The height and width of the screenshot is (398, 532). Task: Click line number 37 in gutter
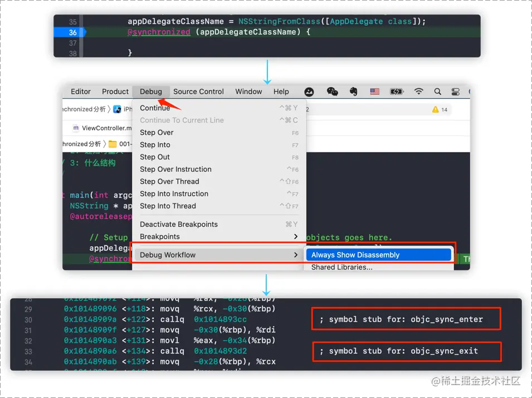click(72, 43)
